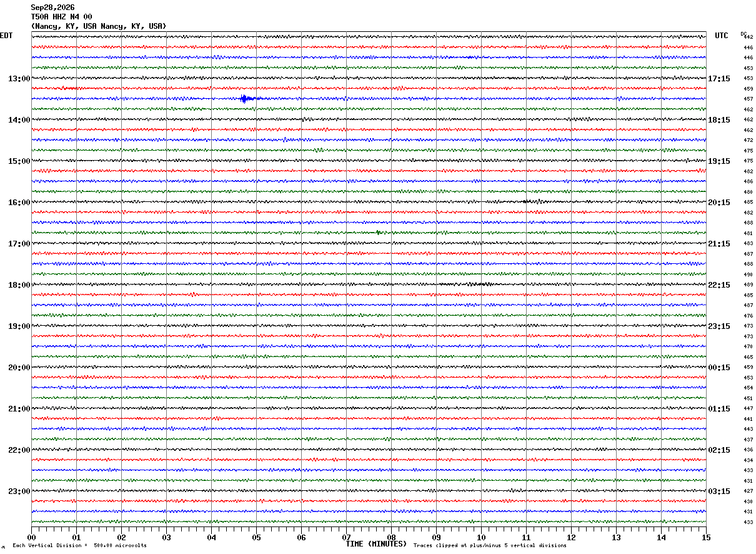Image resolution: width=756 pixels, height=554 pixels.
Task: Click the black disturbance on the 18:00 trace
Action: [x=478, y=284]
